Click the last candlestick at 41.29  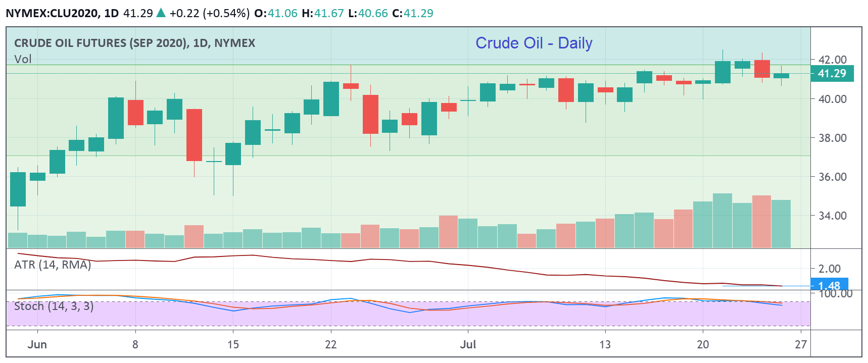(781, 76)
